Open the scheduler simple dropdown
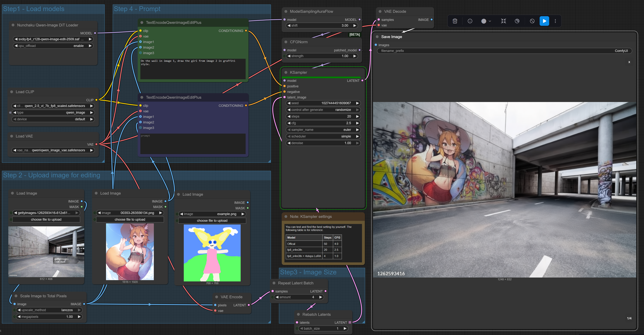Image resolution: width=644 pixels, height=335 pixels. pyautogui.click(x=323, y=136)
